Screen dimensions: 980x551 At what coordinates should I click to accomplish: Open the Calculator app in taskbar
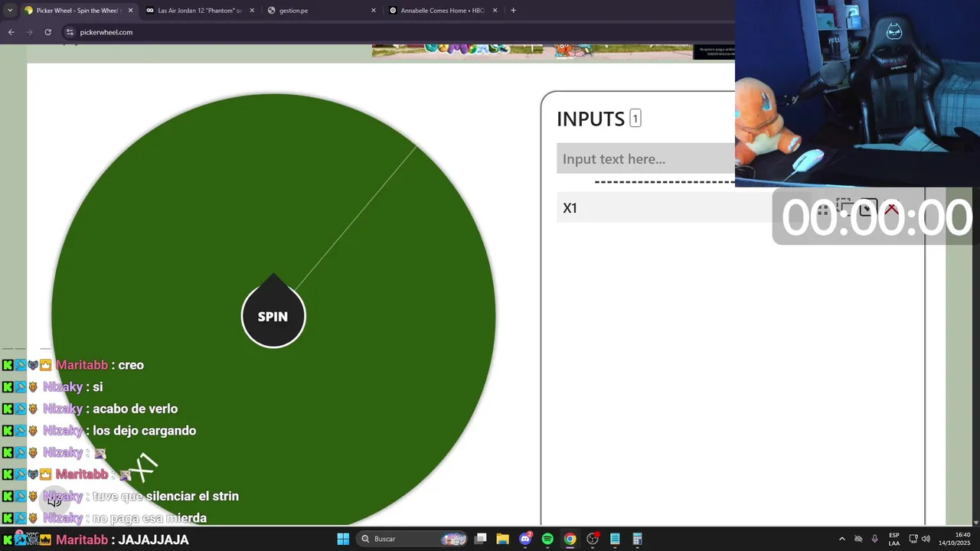(637, 539)
